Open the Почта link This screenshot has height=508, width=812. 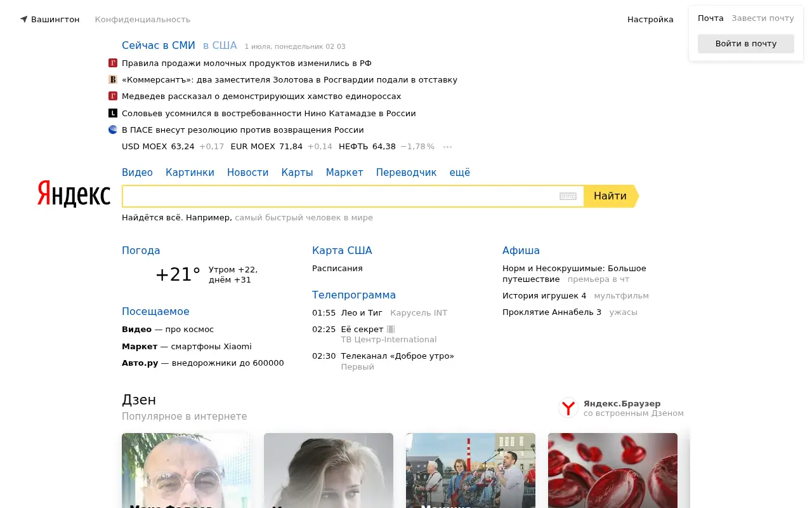coord(710,18)
